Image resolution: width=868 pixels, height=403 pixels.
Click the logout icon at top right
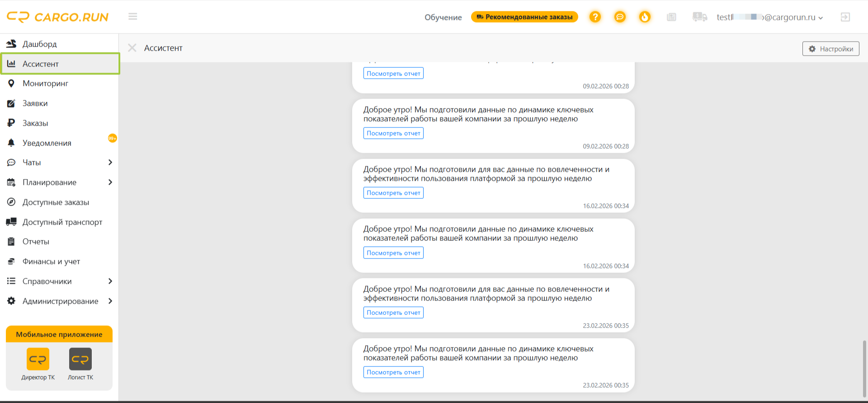(845, 17)
